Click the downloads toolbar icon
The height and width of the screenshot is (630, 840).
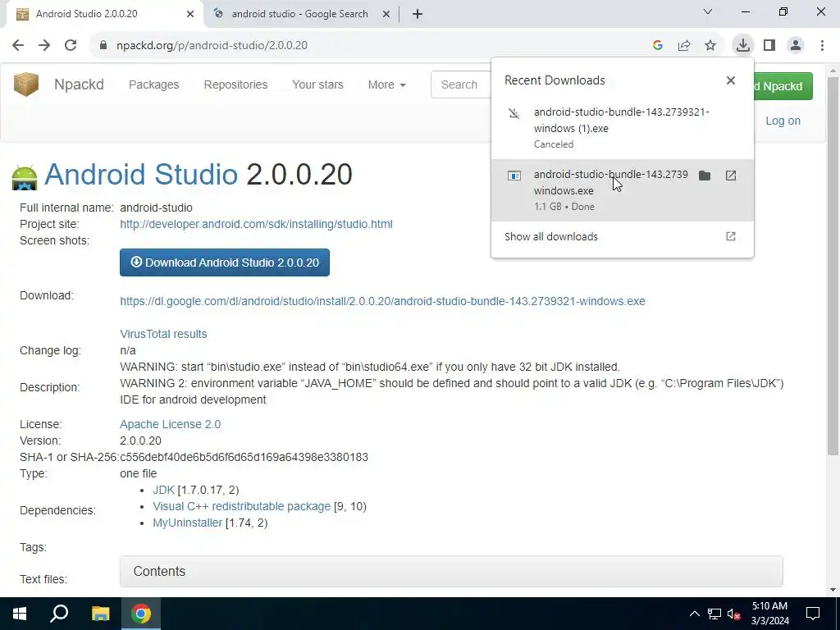[x=743, y=45]
